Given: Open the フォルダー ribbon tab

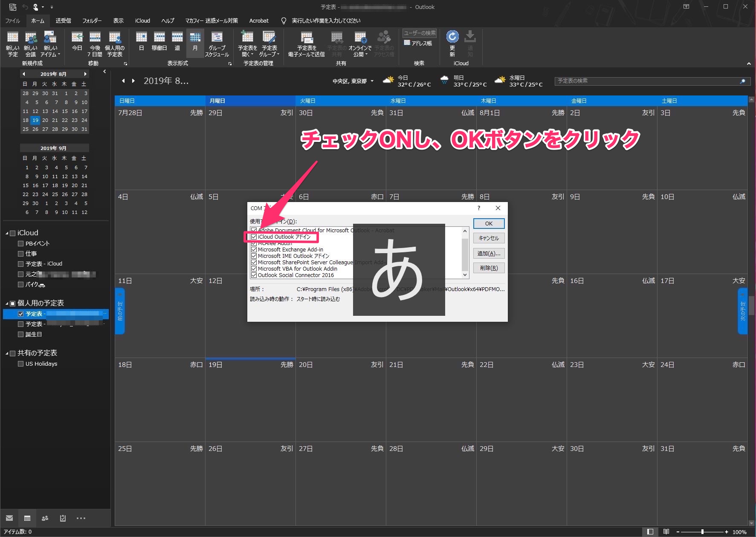Looking at the screenshot, I should pos(92,20).
